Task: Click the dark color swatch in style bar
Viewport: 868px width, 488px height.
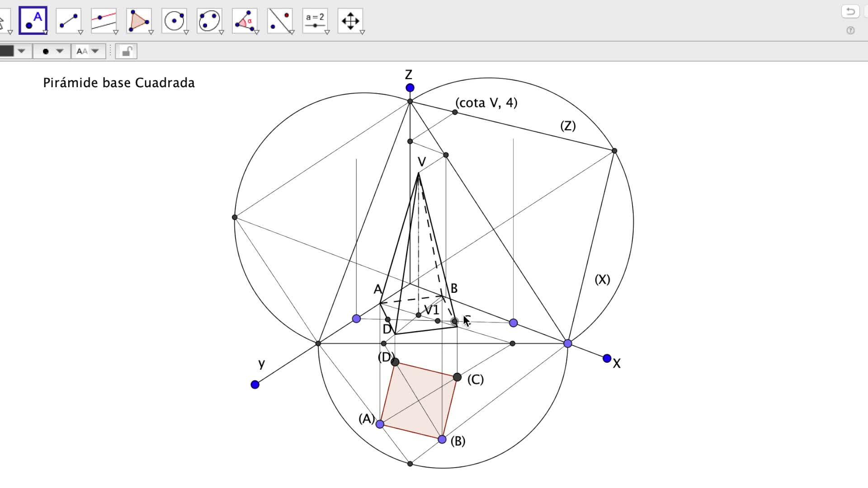Action: (x=6, y=51)
